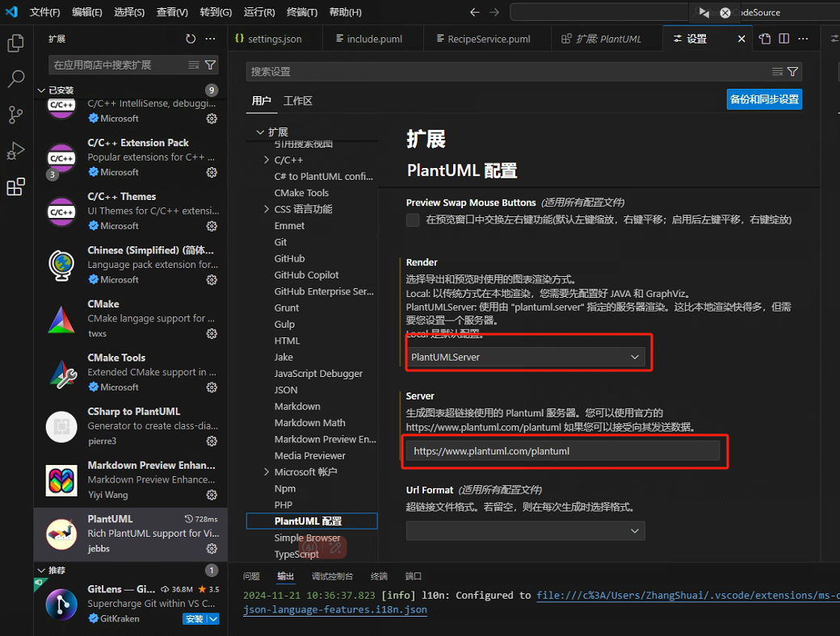This screenshot has width=840, height=636.
Task: Open extensions panel more actions menu
Action: point(211,39)
